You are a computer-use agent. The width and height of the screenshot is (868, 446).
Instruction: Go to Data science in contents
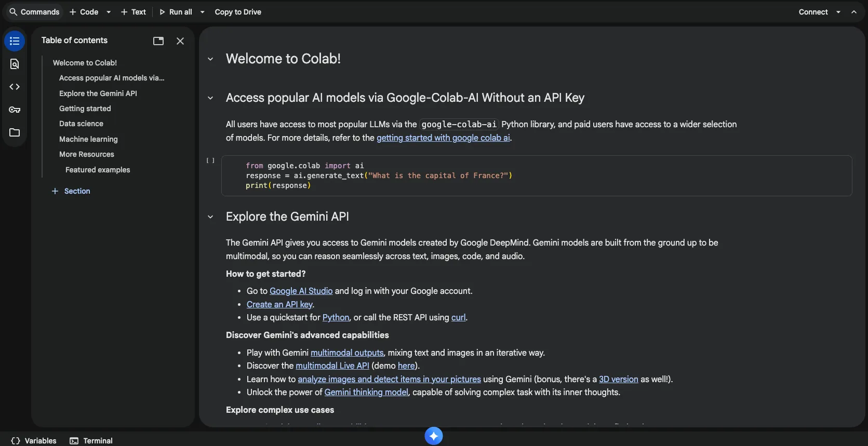point(81,124)
